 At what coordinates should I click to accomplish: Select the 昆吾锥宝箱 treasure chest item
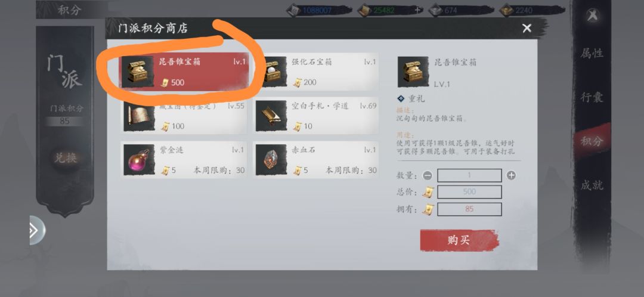[184, 70]
